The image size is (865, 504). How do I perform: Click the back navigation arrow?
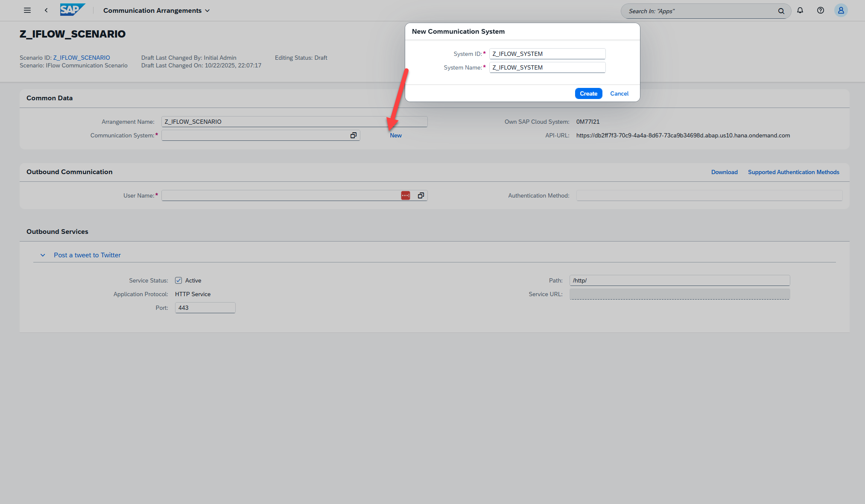[46, 10]
